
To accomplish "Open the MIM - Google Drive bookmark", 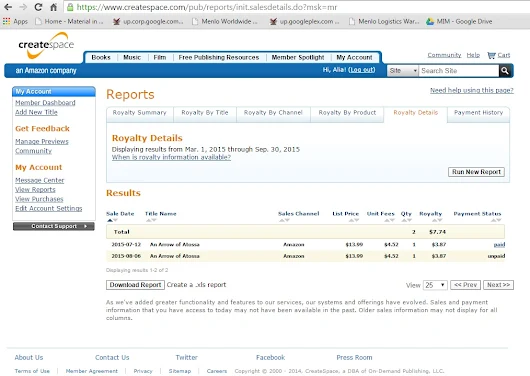I will (460, 21).
